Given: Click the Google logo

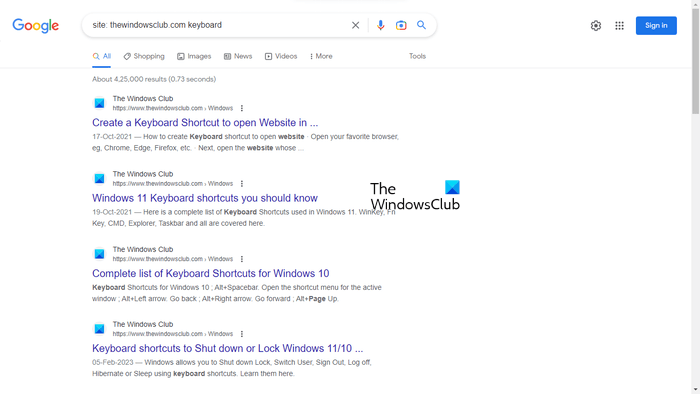Looking at the screenshot, I should click(36, 25).
